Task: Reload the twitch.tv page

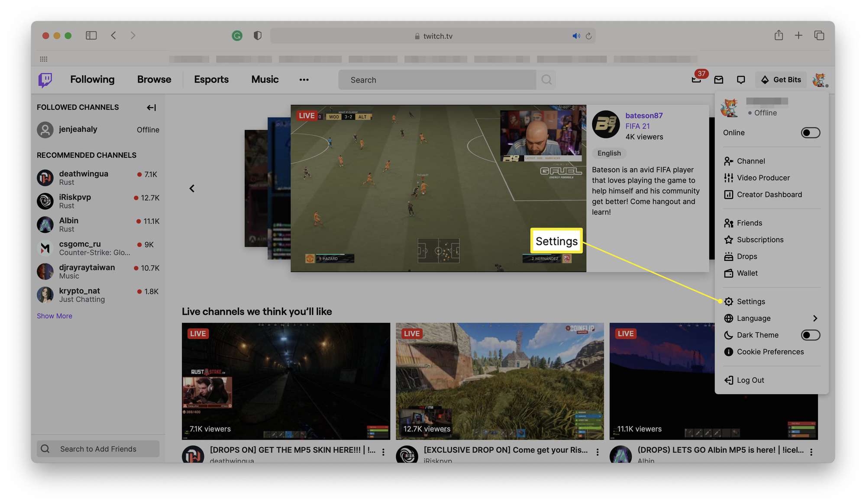Action: click(x=589, y=36)
